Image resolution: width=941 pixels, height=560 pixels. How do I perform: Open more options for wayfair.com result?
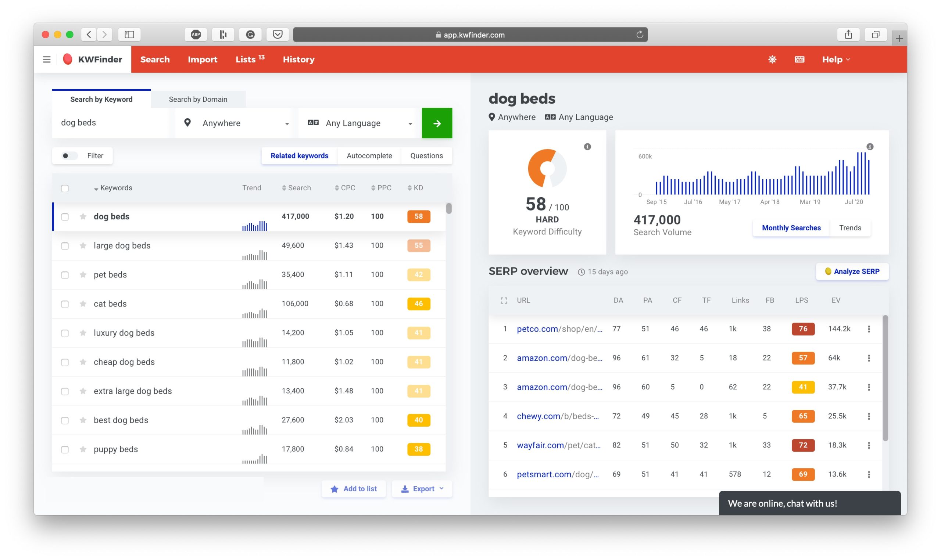tap(869, 445)
